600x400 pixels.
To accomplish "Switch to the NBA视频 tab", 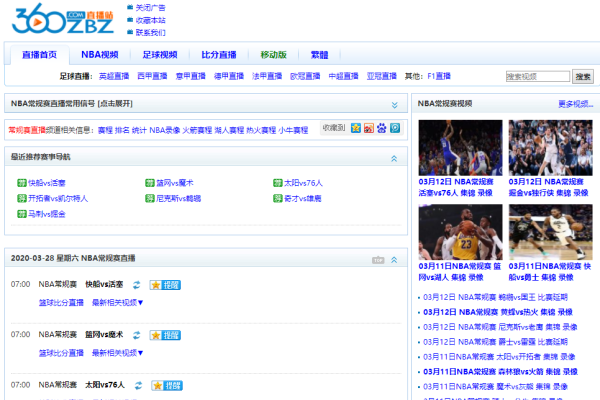I will point(99,55).
